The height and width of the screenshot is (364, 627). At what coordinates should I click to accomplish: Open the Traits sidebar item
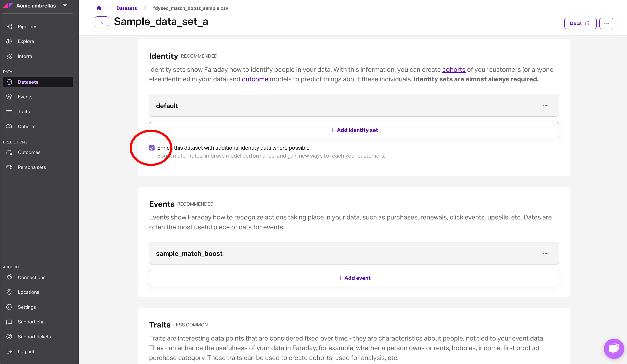pyautogui.click(x=24, y=112)
